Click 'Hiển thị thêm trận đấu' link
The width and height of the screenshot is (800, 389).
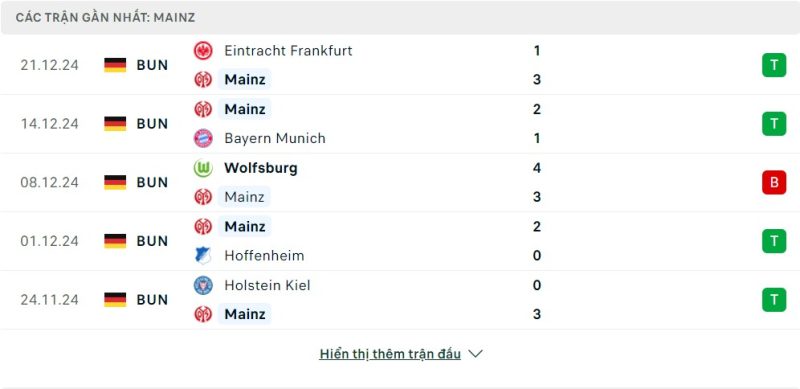point(390,354)
